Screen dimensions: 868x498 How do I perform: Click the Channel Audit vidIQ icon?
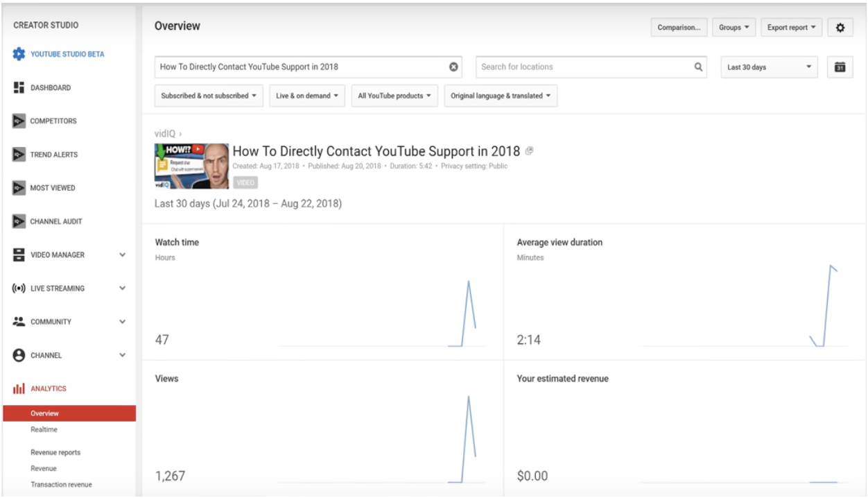pyautogui.click(x=19, y=222)
